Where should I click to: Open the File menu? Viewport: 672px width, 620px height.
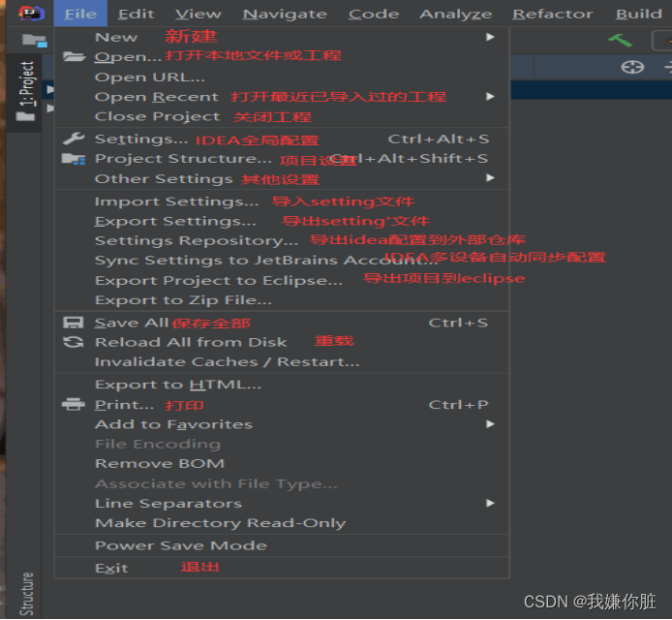point(80,14)
